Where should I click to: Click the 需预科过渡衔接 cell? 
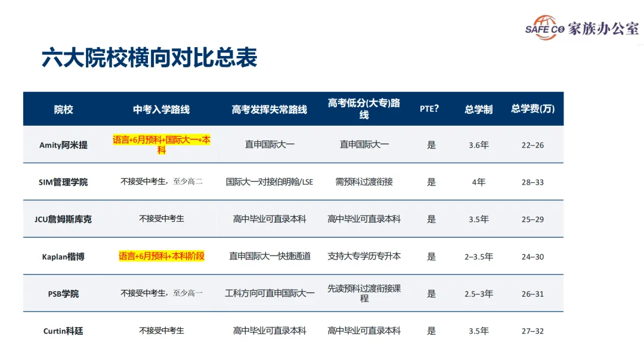pyautogui.click(x=364, y=182)
